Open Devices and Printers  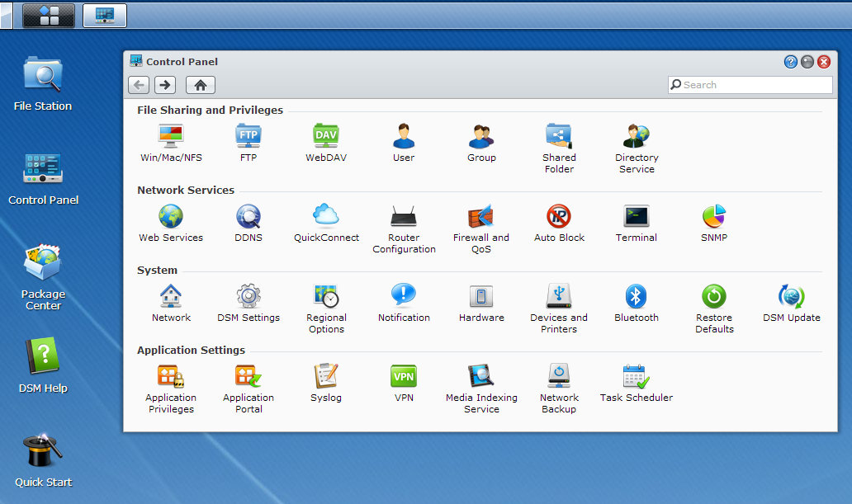tap(559, 309)
